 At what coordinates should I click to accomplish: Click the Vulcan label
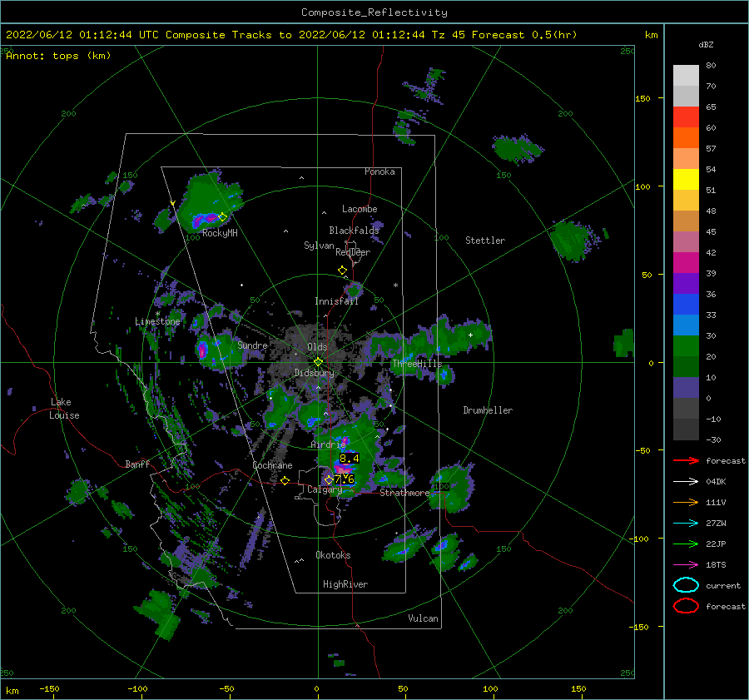[x=423, y=618]
